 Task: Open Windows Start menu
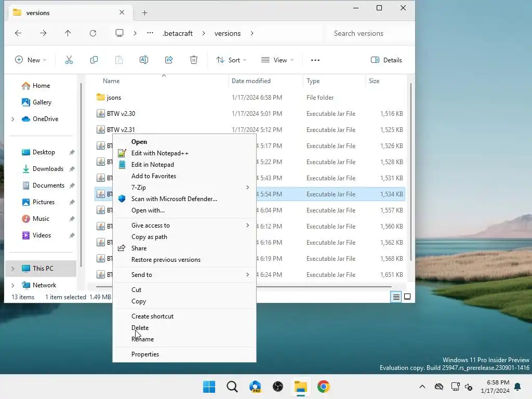coord(209,387)
